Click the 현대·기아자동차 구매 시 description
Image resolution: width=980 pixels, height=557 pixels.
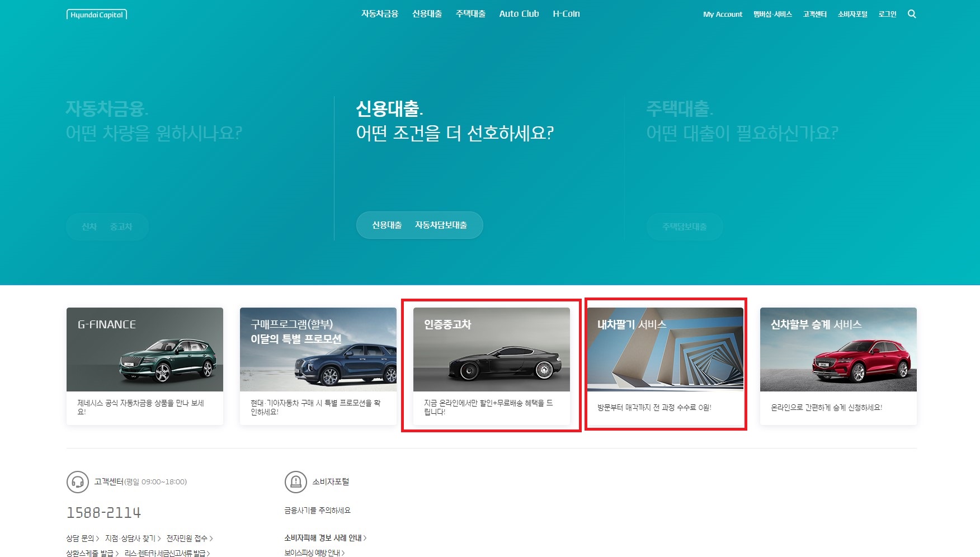click(x=315, y=407)
